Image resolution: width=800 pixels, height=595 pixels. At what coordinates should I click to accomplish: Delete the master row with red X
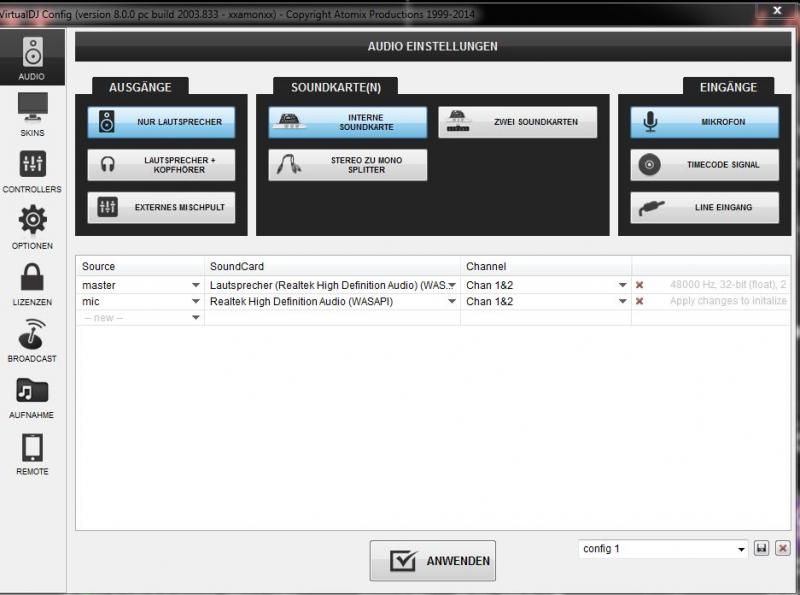(x=639, y=285)
